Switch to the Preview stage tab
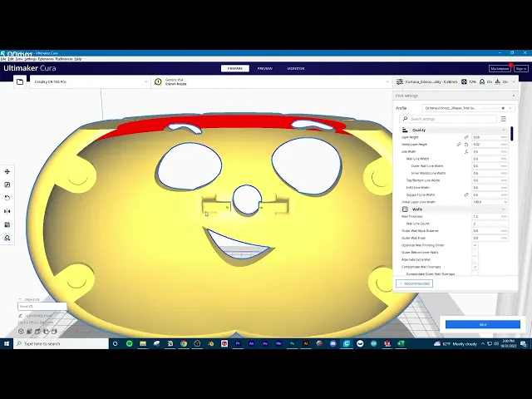The image size is (532, 399). (x=265, y=68)
